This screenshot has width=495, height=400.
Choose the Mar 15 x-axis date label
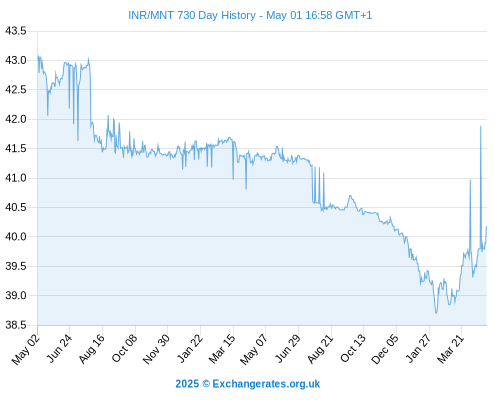tap(222, 349)
